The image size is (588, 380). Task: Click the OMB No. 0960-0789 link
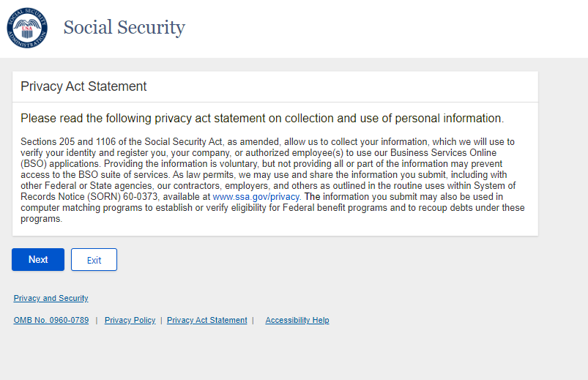point(51,320)
